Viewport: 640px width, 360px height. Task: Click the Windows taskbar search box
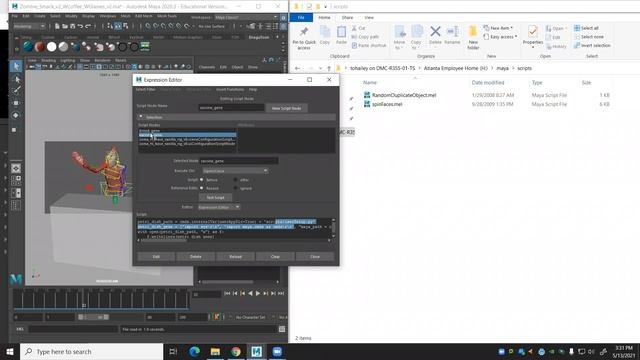91,351
